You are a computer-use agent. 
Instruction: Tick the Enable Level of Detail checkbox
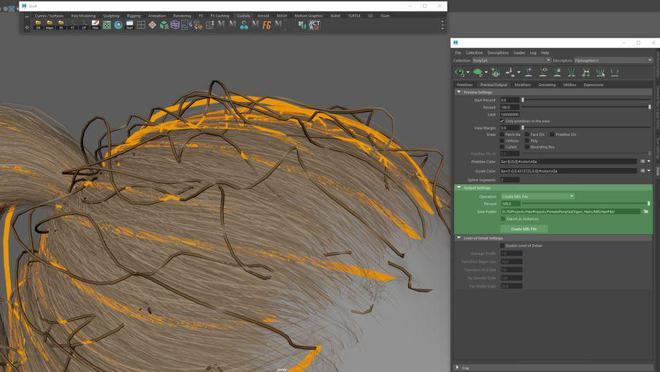(502, 245)
